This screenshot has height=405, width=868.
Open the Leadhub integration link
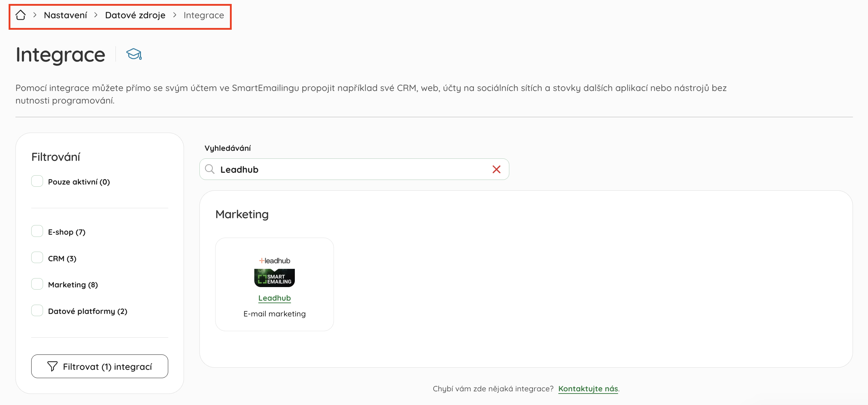[275, 298]
